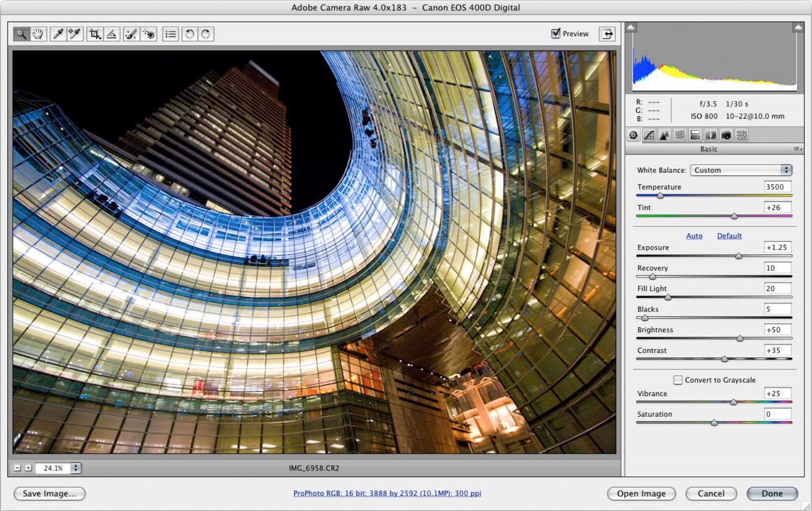
Task: Click the building preview image
Action: (x=314, y=252)
